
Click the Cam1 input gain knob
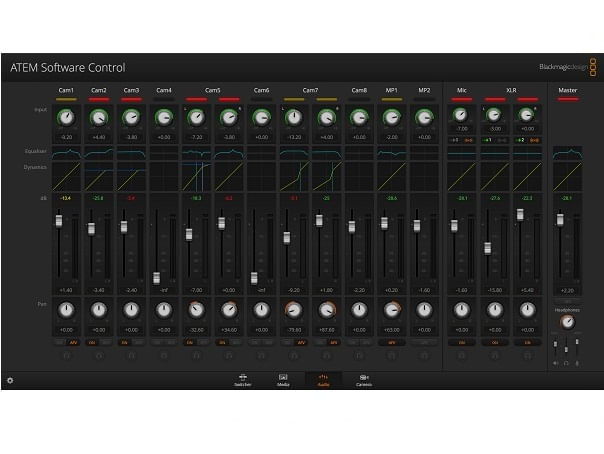(x=66, y=117)
